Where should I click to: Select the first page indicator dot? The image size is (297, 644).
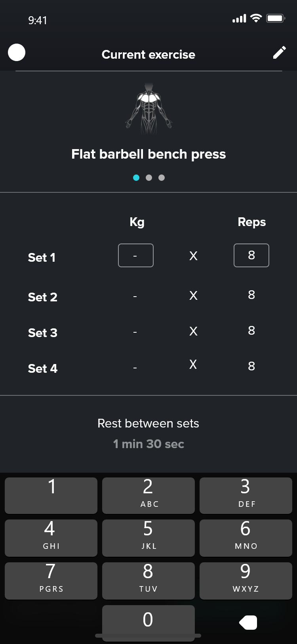click(136, 178)
